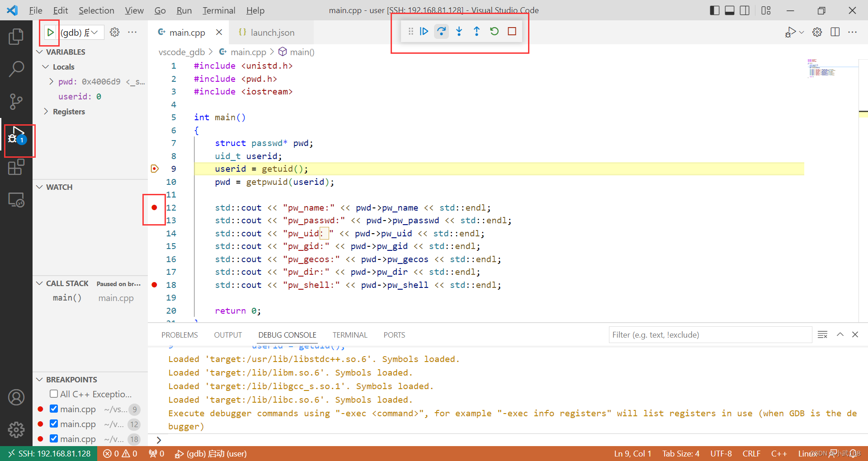Expand the Registers scope
Image resolution: width=868 pixels, height=461 pixels.
(45, 111)
